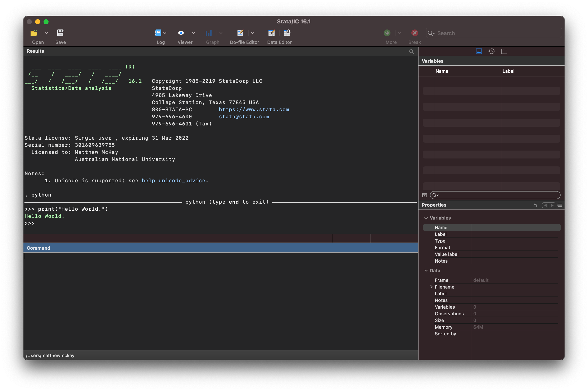Expand the Data section in Properties
Viewport: 588px width, 391px height.
point(426,270)
